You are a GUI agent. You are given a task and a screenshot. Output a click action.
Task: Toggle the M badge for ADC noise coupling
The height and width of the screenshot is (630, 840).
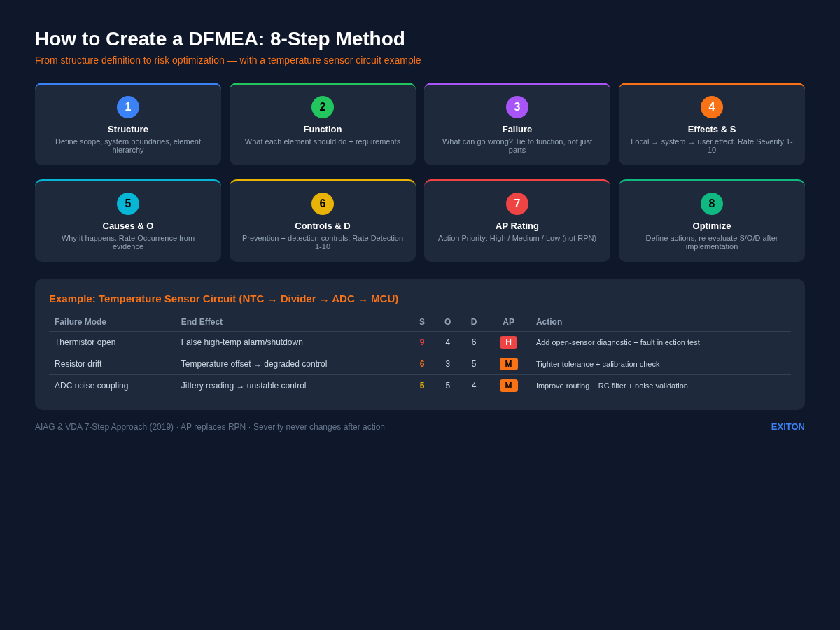point(508,386)
